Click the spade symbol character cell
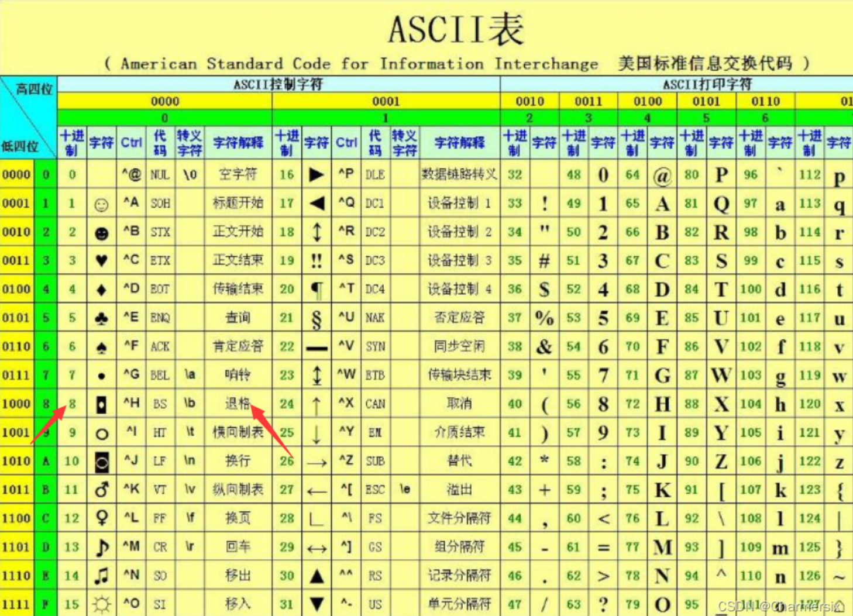This screenshot has width=853, height=616. pos(101,346)
